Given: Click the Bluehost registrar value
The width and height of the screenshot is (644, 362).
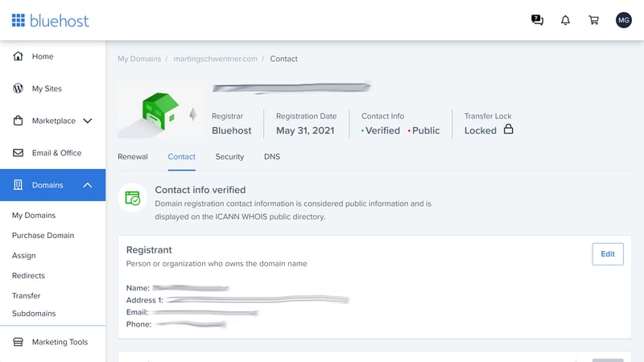Looking at the screenshot, I should click(x=232, y=130).
